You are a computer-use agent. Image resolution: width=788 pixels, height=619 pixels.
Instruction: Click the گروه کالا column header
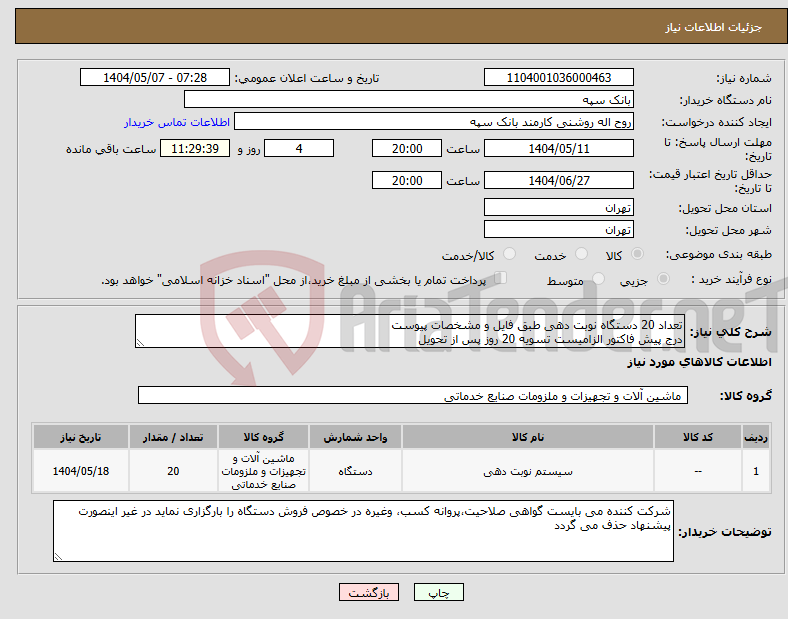click(x=263, y=437)
